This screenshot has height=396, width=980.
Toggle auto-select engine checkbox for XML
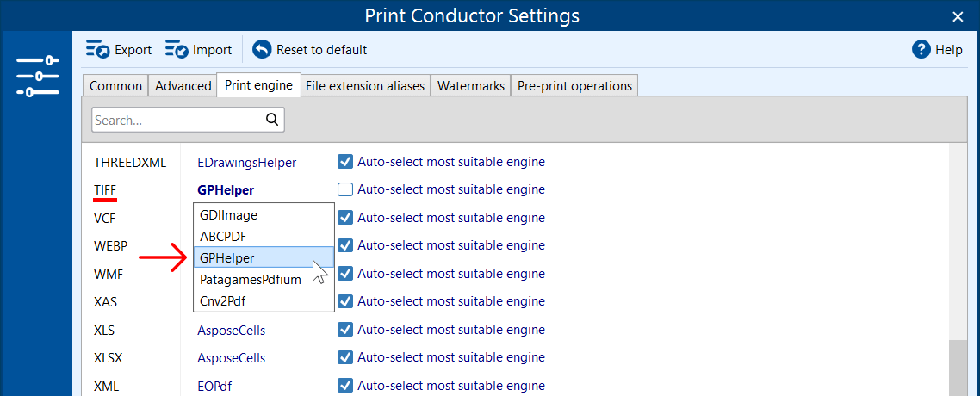pos(345,386)
